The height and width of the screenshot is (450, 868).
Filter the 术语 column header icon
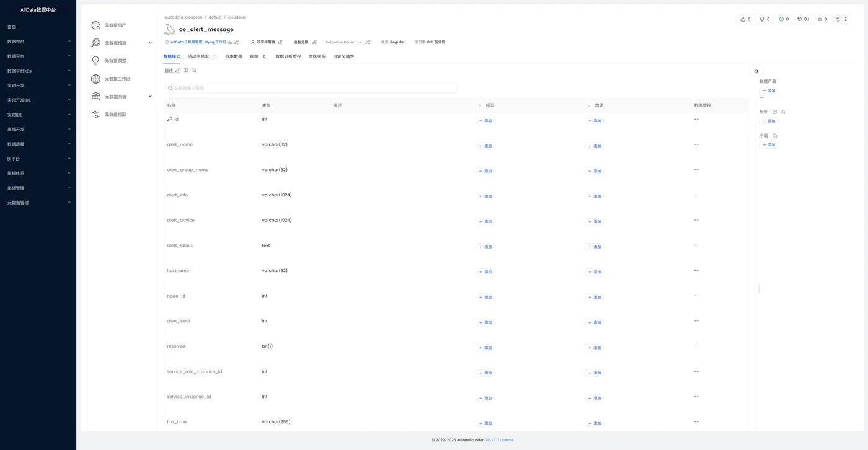[589, 105]
